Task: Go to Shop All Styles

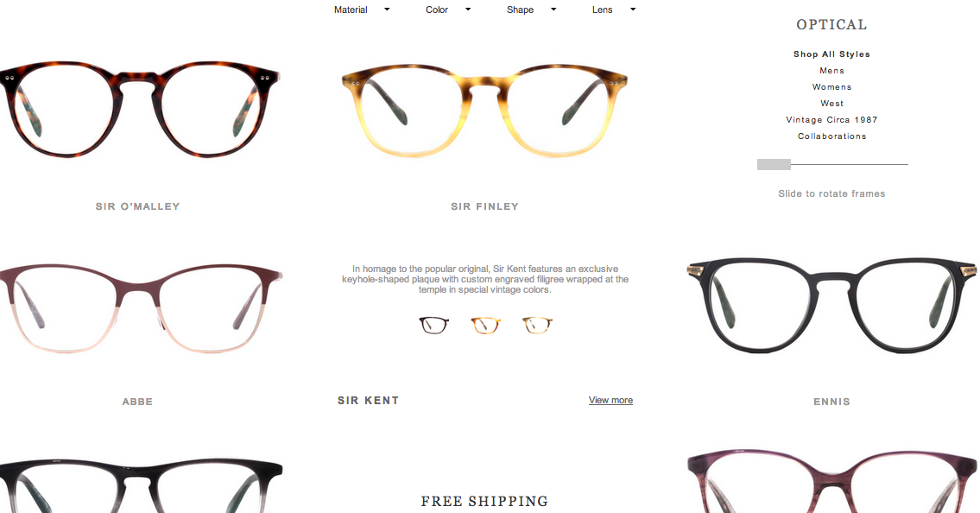Action: click(x=831, y=54)
